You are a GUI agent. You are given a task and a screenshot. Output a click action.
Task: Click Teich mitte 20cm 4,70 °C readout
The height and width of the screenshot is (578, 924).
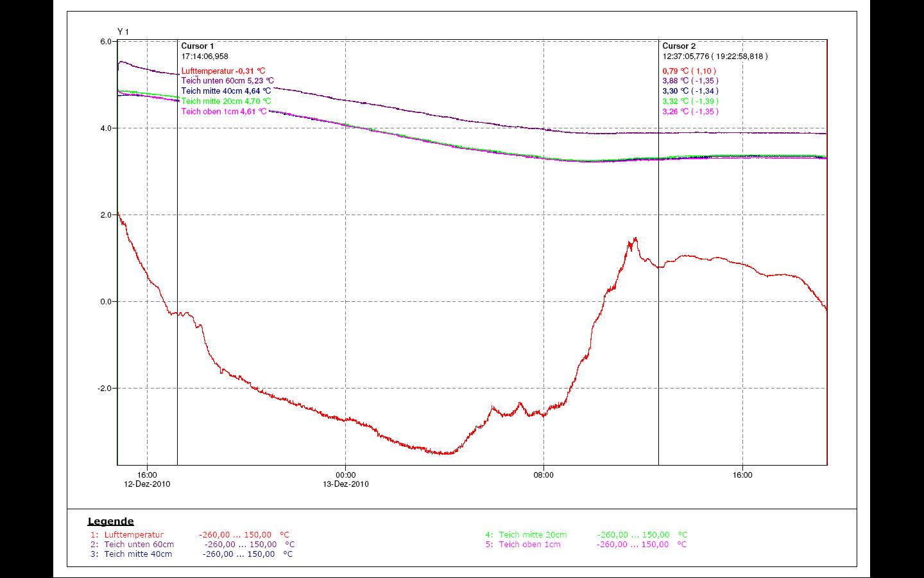226,101
